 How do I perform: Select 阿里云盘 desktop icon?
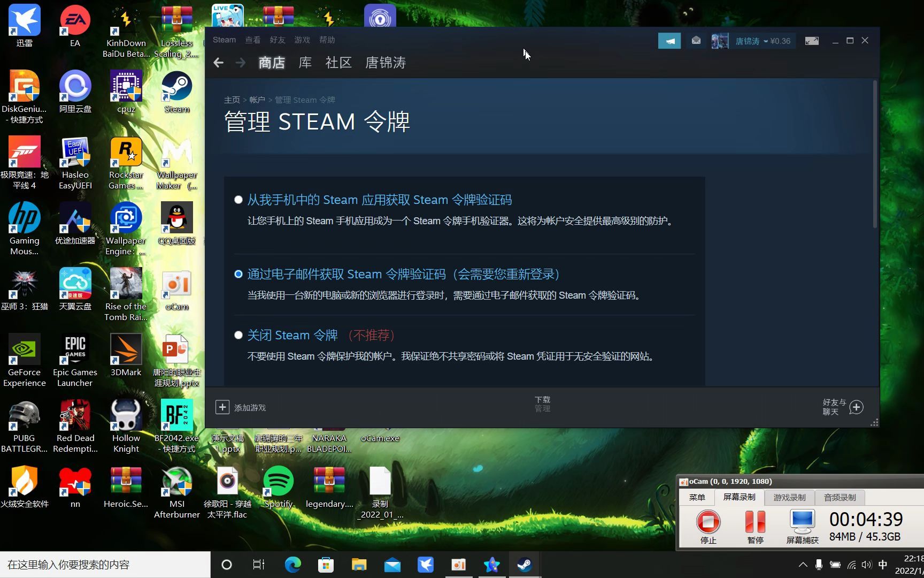[x=75, y=92]
